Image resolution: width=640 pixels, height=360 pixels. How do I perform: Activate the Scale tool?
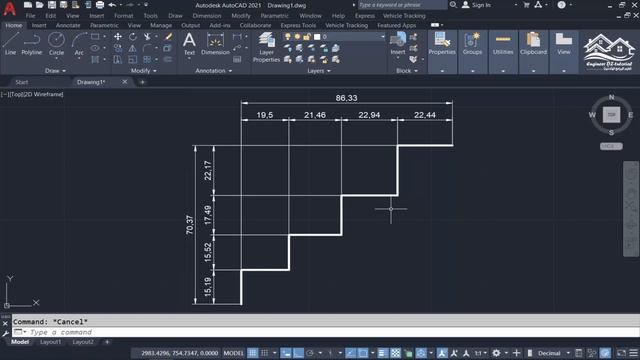pos(133,60)
